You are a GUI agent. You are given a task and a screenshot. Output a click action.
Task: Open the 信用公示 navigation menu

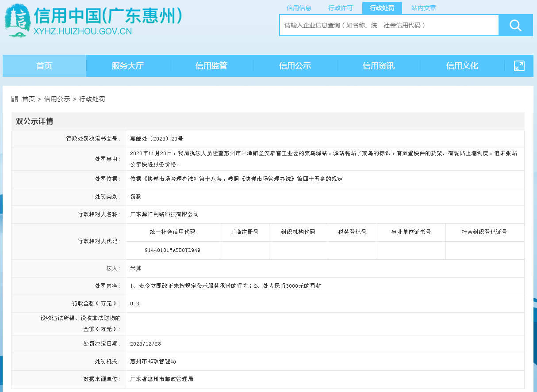pyautogui.click(x=295, y=66)
